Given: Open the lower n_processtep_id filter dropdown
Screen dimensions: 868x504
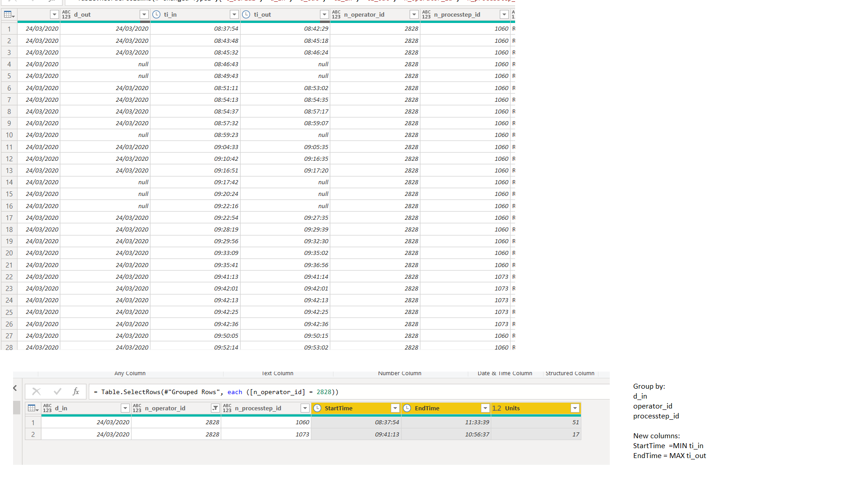Looking at the screenshot, I should click(x=305, y=409).
